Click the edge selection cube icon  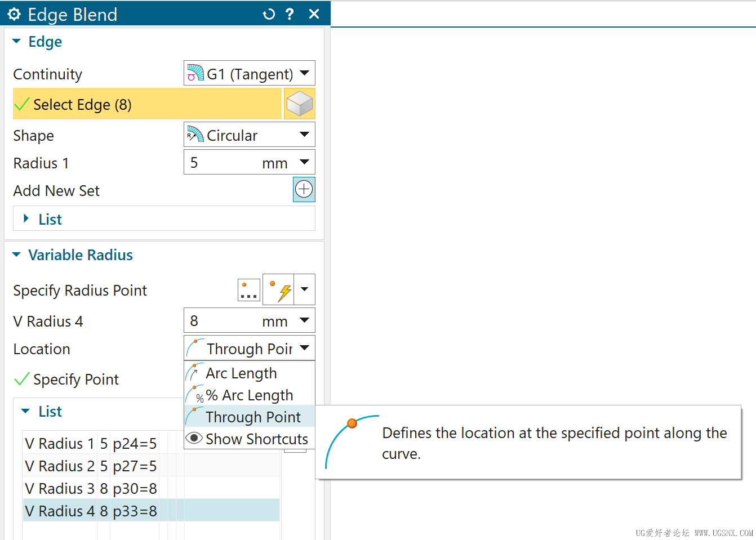coord(299,104)
